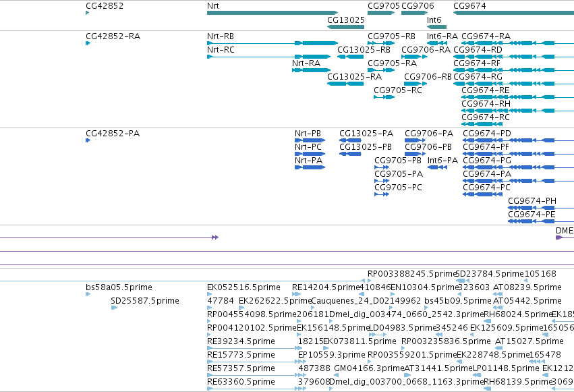This screenshot has height=392, width=574.
Task: Select protein CG9674-PE
Action: tap(541, 221)
